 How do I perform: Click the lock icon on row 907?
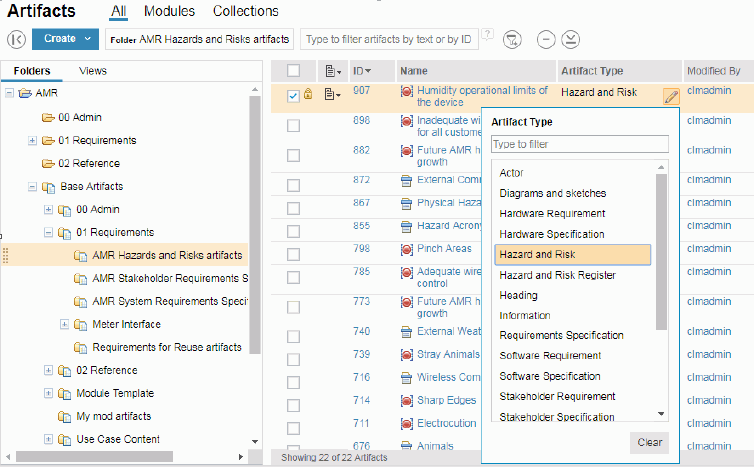coord(308,93)
